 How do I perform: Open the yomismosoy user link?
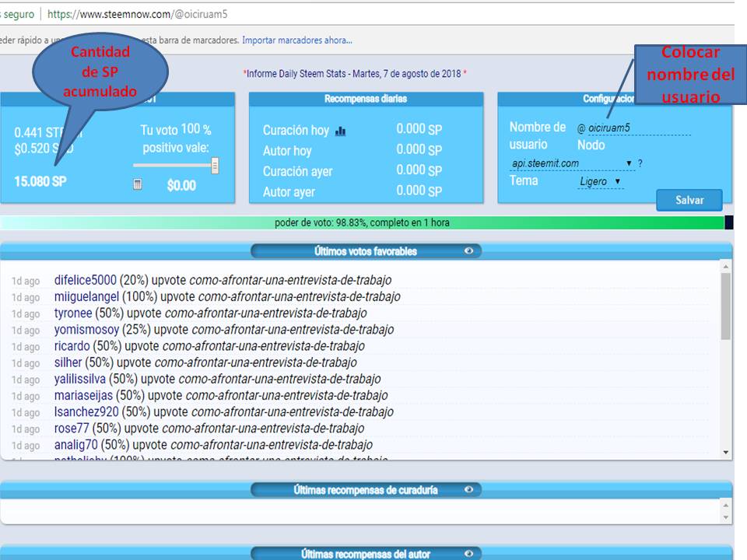[86, 330]
